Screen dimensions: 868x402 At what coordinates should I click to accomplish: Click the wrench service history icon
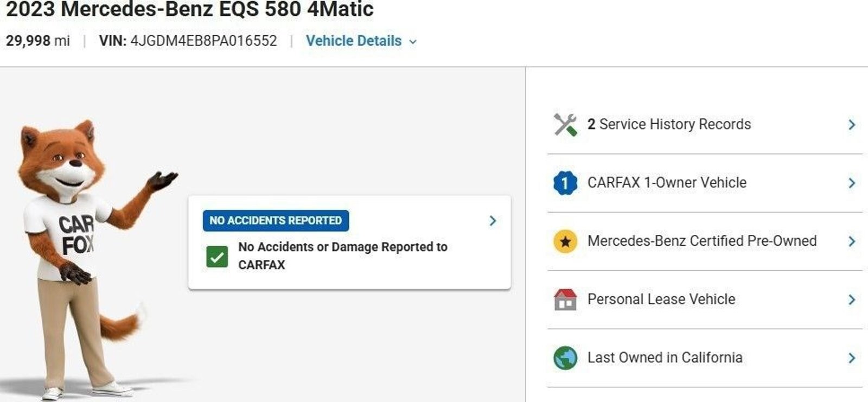pos(565,125)
